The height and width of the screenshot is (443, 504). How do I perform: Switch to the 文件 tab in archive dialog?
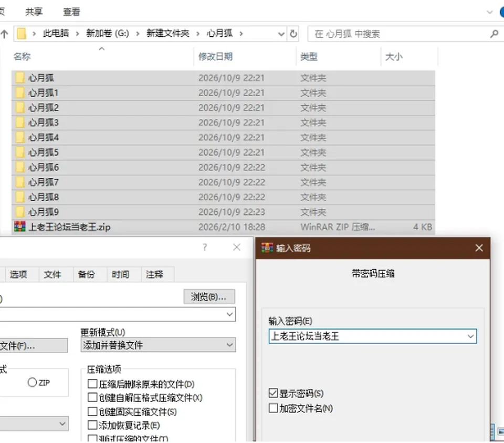pos(52,274)
